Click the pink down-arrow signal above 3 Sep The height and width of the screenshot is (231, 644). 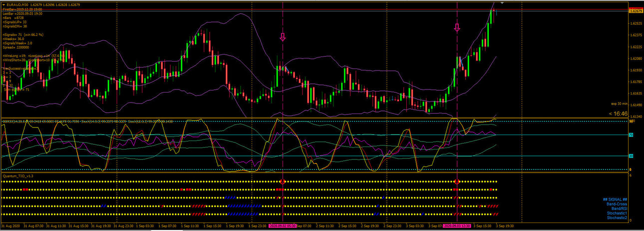(457, 27)
